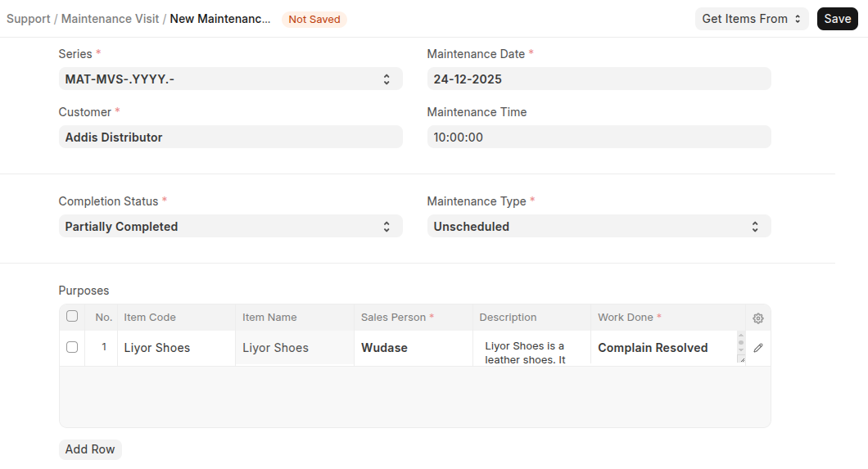868x469 pixels.
Task: Tick the select-all checkbox in Purposes header
Action: pyautogui.click(x=72, y=317)
